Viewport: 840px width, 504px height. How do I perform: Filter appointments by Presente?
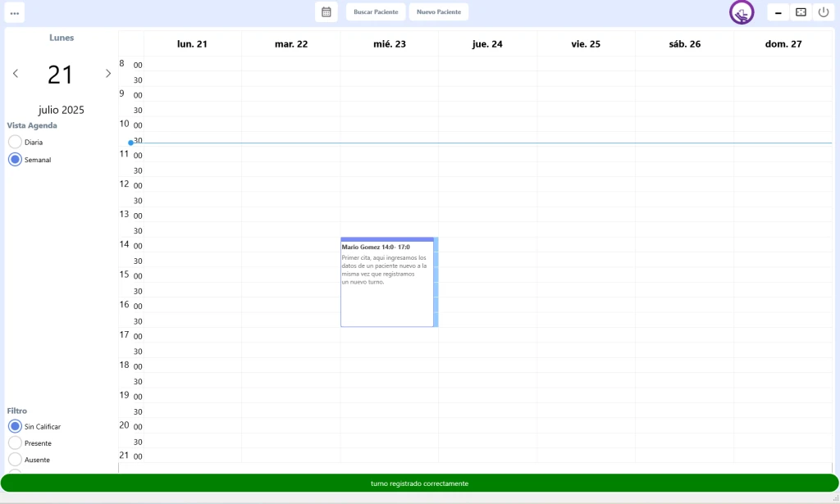click(x=15, y=443)
